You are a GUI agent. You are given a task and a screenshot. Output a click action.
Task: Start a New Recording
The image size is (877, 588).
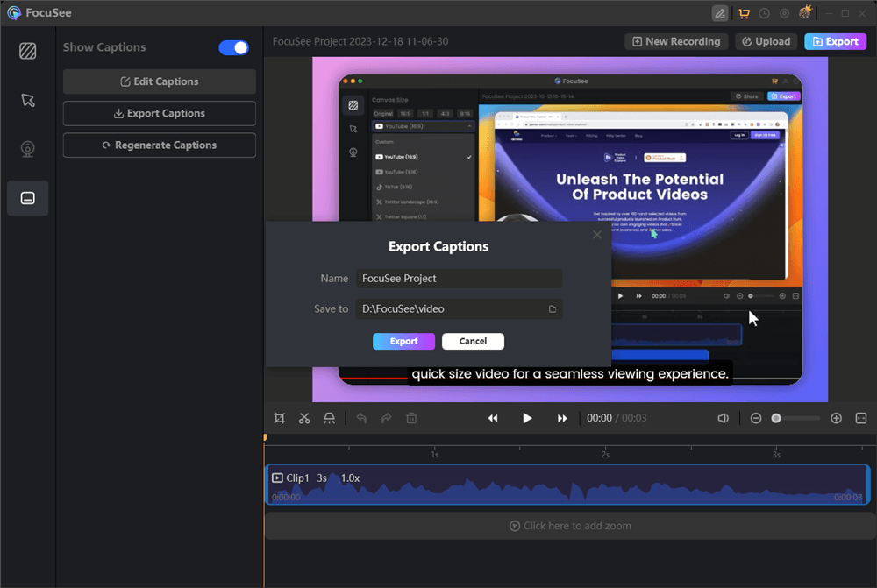(676, 41)
